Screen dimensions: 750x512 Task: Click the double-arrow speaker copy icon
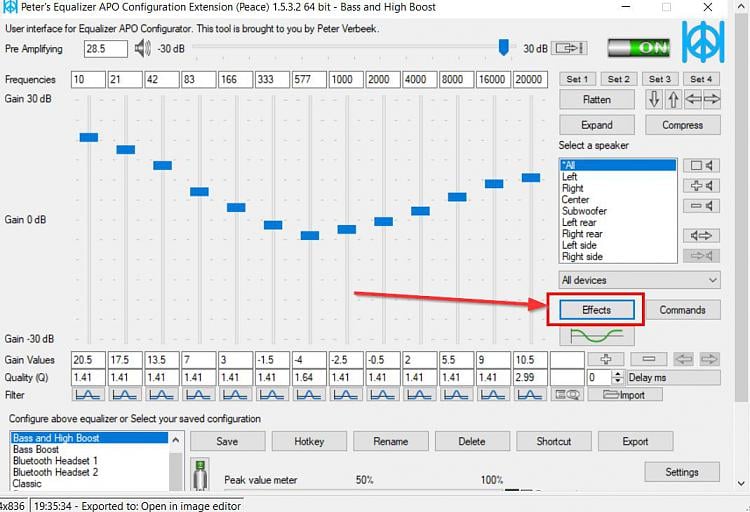pyautogui.click(x=701, y=235)
